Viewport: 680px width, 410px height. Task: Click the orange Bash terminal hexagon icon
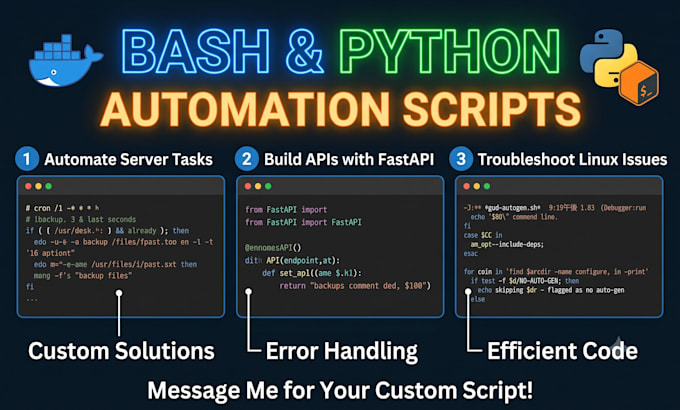(x=639, y=83)
